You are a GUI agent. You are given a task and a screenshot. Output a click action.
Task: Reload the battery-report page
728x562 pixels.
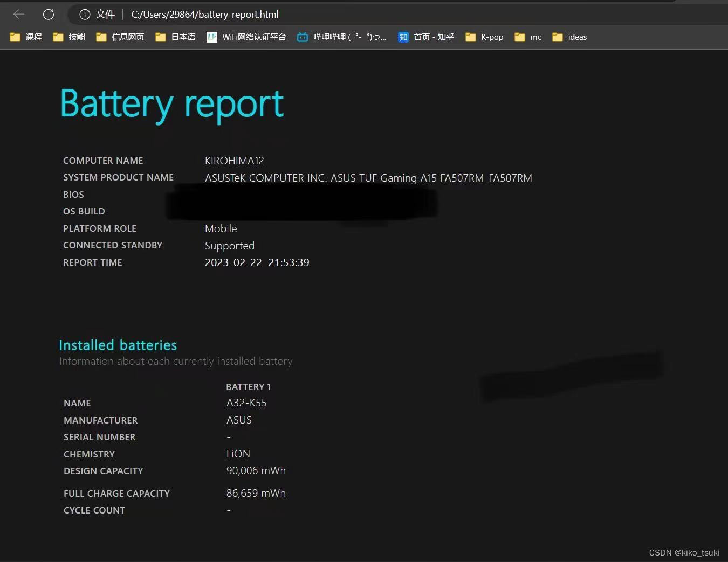click(48, 15)
